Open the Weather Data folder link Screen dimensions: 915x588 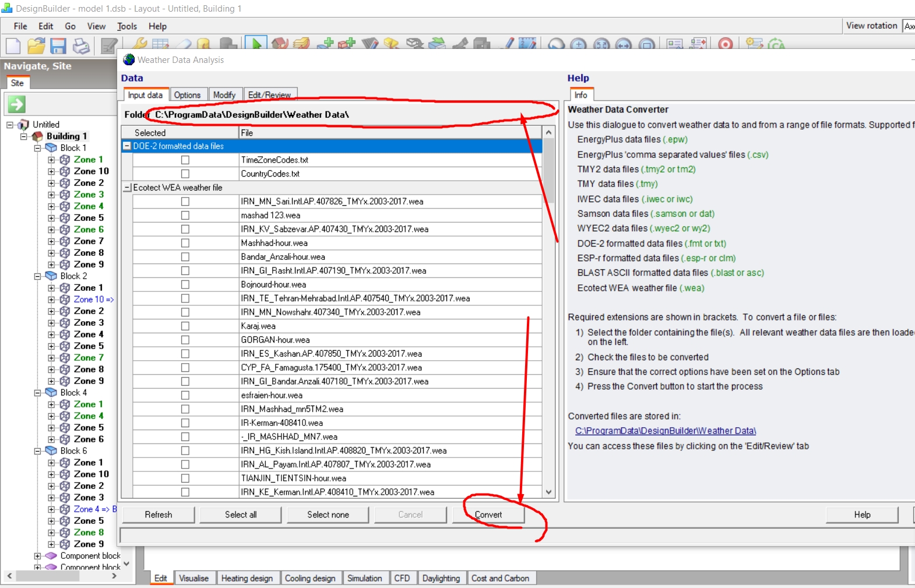[x=666, y=431]
